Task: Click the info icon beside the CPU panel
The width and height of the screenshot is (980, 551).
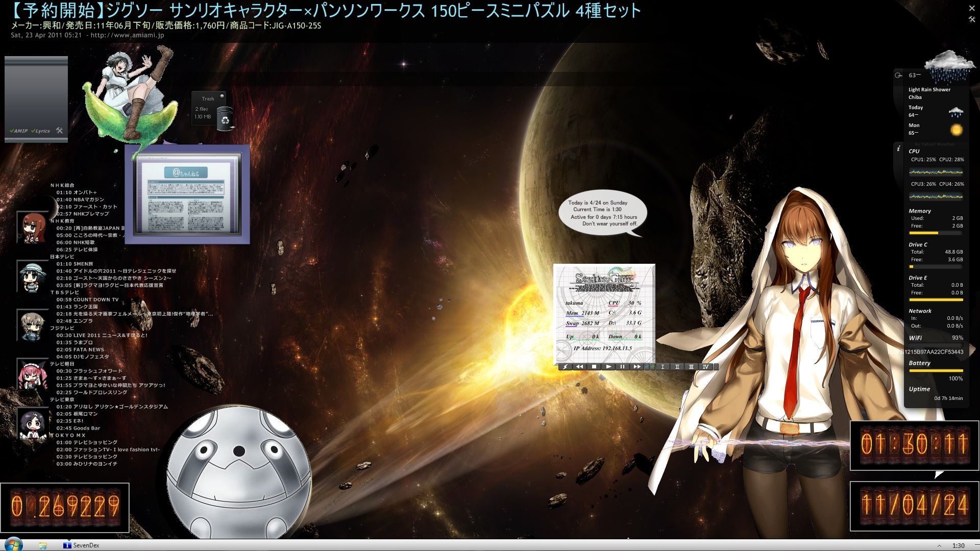Action: 898,148
